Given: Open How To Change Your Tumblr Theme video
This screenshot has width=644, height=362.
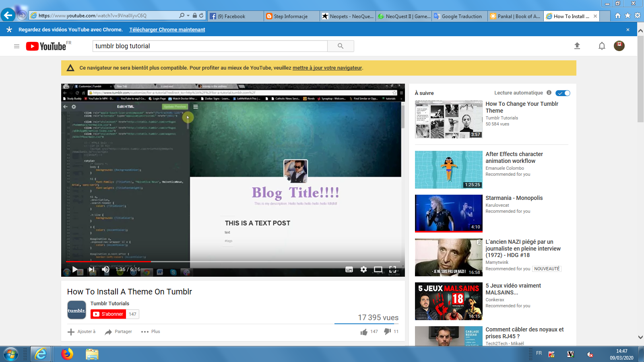Looking at the screenshot, I should [522, 107].
